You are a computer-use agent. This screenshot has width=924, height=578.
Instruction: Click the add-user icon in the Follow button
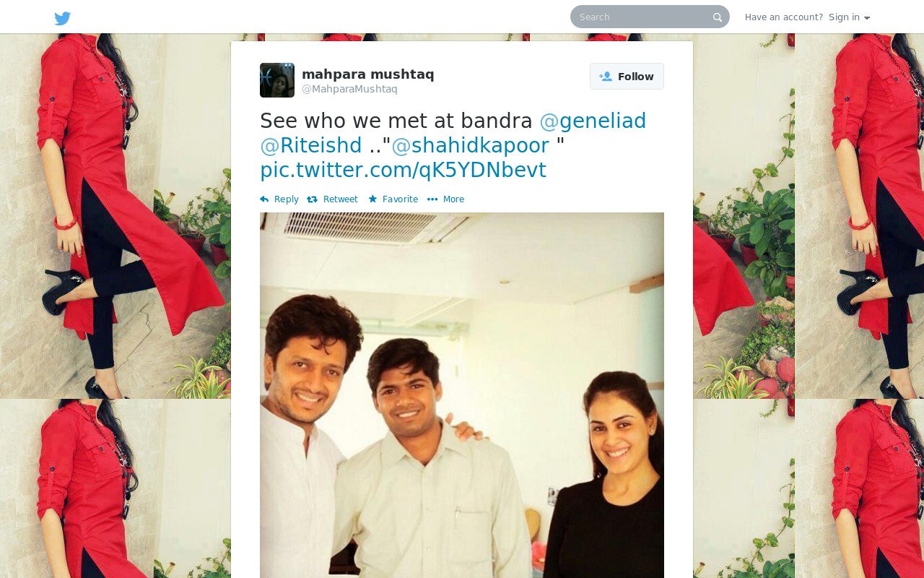[606, 77]
